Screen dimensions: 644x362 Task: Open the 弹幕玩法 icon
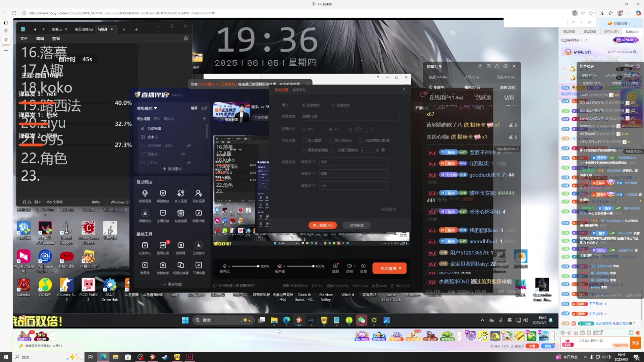pyautogui.click(x=145, y=216)
